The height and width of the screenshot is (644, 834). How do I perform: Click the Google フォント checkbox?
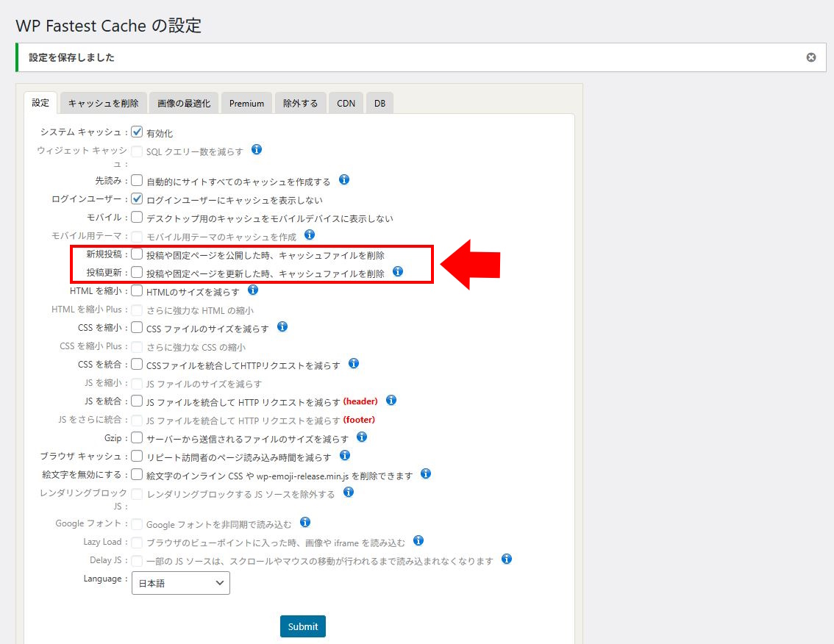click(x=137, y=524)
